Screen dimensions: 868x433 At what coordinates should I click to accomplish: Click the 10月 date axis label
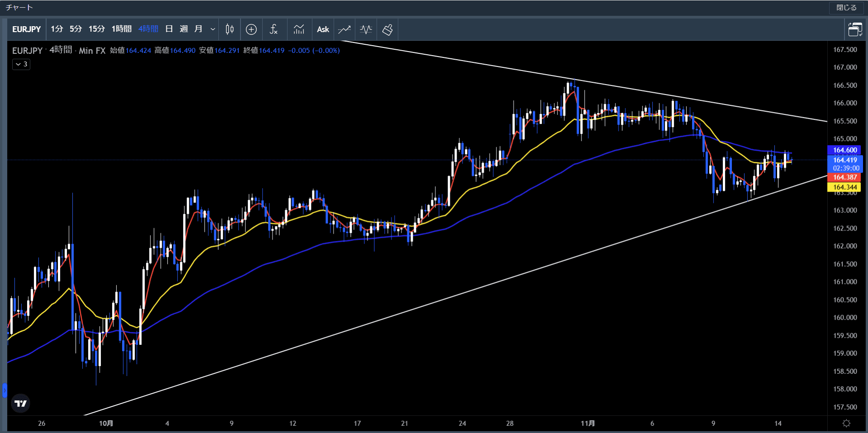pyautogui.click(x=106, y=424)
